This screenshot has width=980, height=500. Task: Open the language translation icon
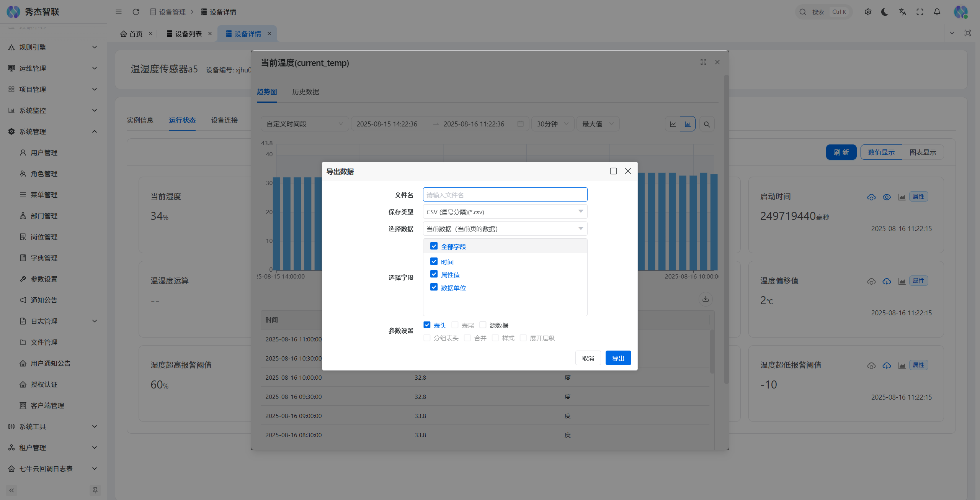coord(902,12)
